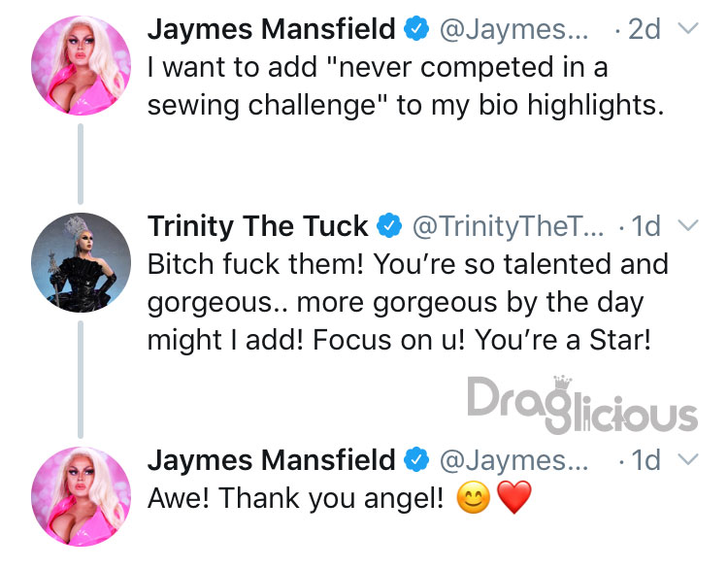Open Jaymes Mansfield's avatar on the reply tweet

point(81,496)
